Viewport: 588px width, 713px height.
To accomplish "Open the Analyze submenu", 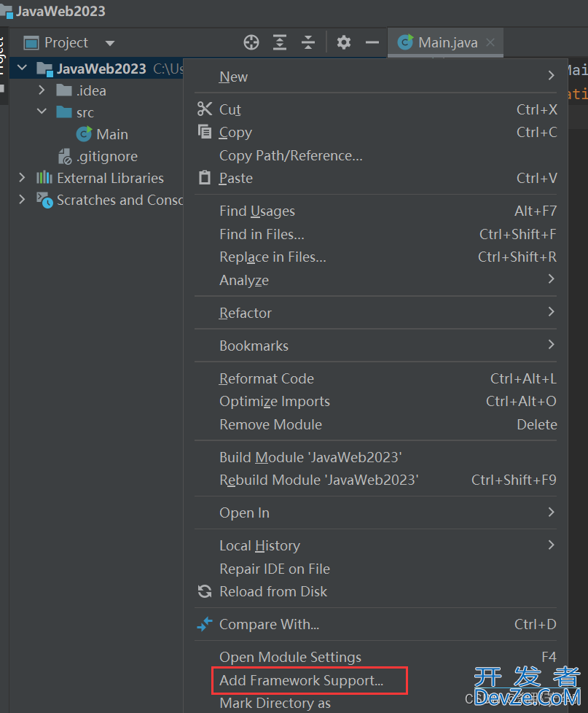I will (x=375, y=280).
